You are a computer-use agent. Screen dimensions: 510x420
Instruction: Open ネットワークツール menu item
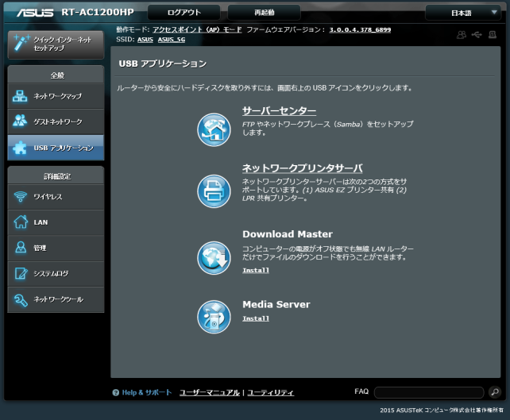(56, 299)
